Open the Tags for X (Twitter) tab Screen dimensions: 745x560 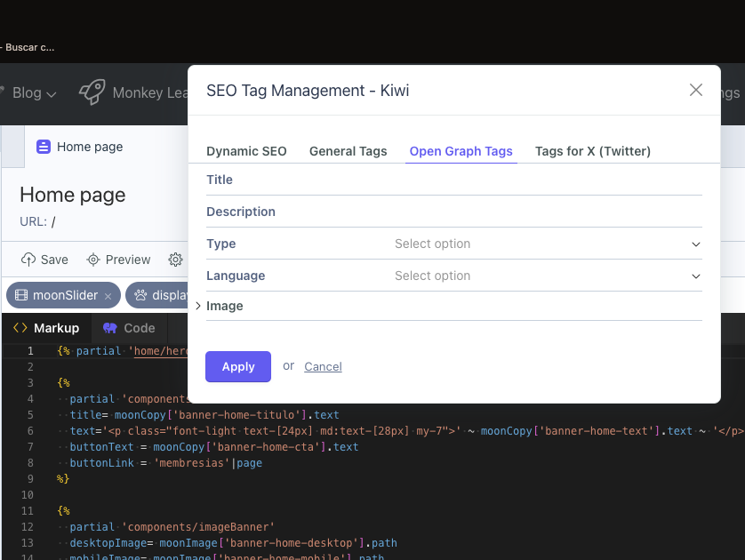click(x=592, y=151)
